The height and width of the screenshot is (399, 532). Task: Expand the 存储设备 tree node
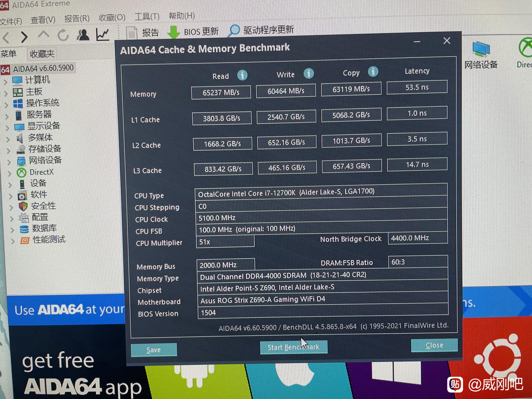click(9, 151)
